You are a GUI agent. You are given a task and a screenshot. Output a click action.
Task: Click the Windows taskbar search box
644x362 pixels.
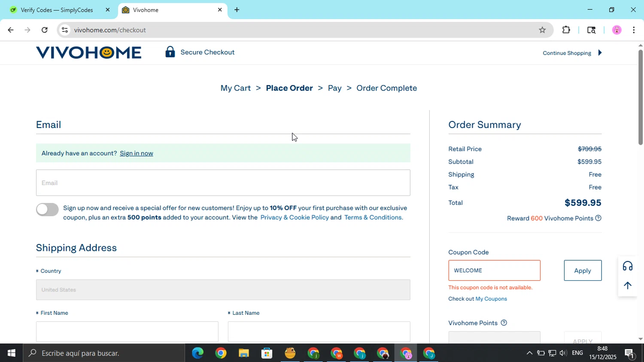pyautogui.click(x=104, y=353)
